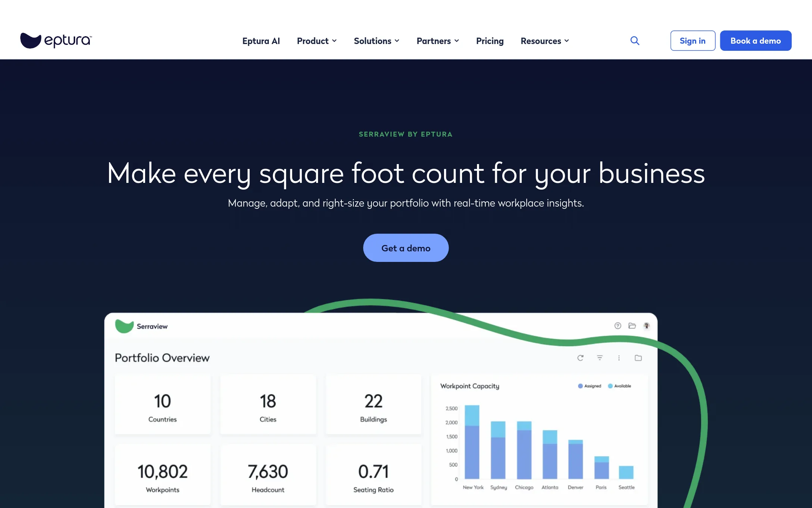
Task: Refresh the Portfolio Overview
Action: coord(580,358)
